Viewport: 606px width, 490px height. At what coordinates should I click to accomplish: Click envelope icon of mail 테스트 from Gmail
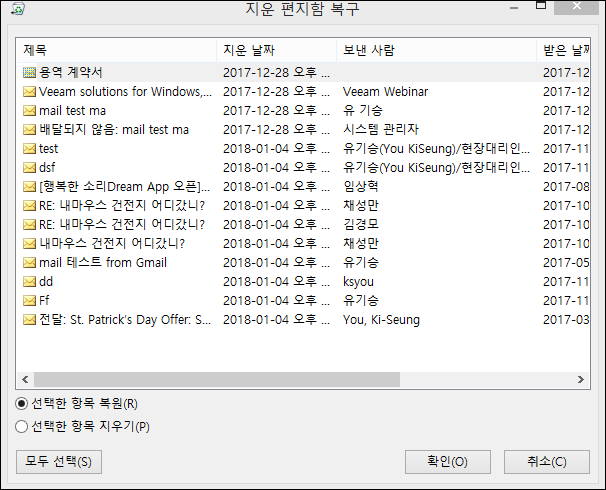(x=29, y=263)
